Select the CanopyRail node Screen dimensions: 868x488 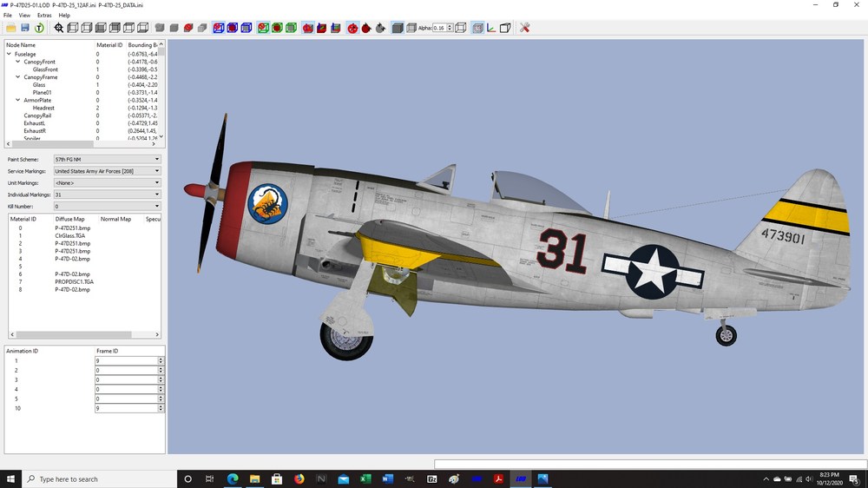coord(37,115)
